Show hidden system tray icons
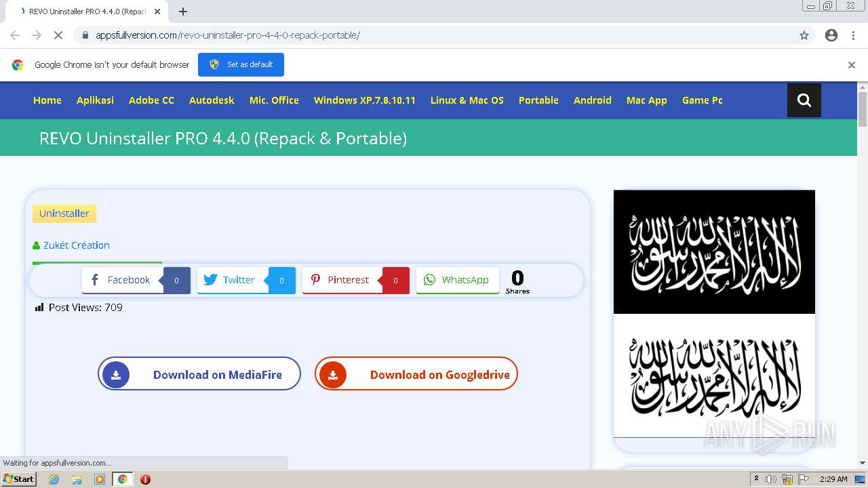The image size is (868, 488). tap(756, 479)
